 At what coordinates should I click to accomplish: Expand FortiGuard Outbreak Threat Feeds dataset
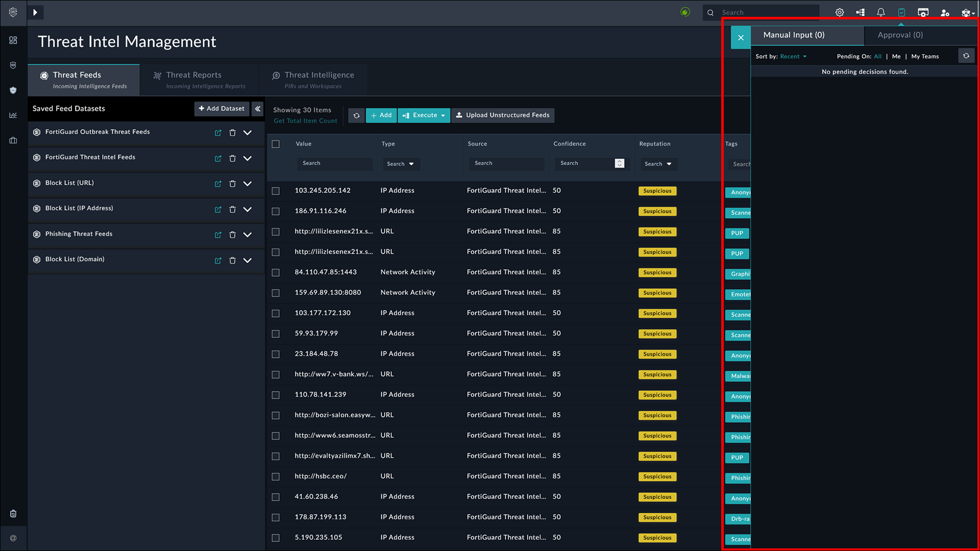[248, 133]
